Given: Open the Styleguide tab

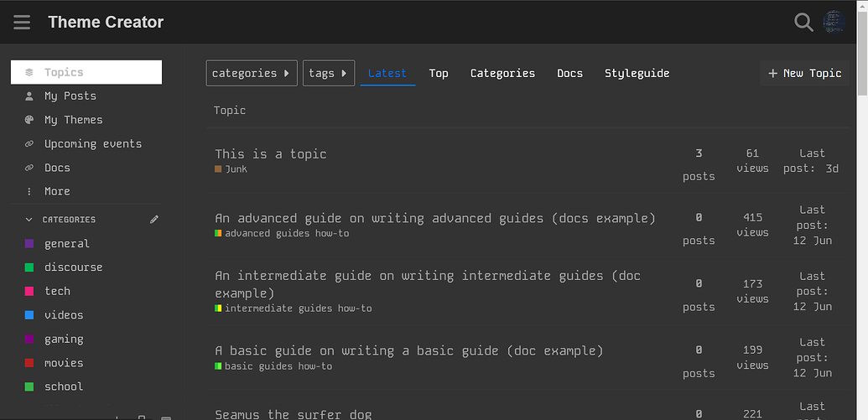Looking at the screenshot, I should tap(637, 74).
